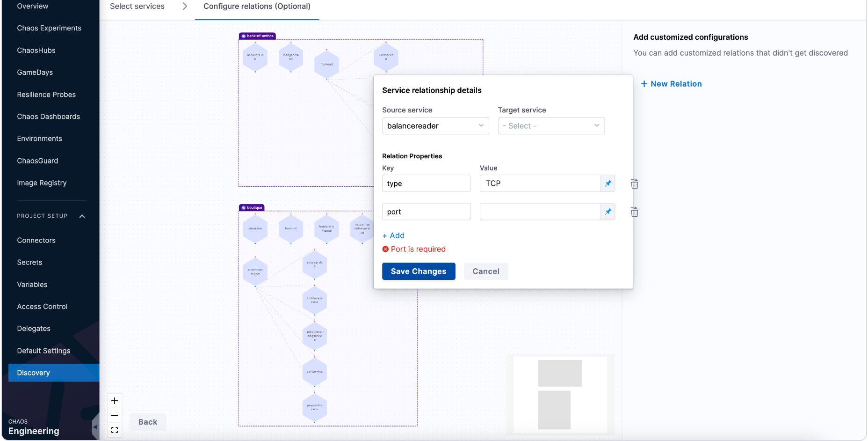The height and width of the screenshot is (441, 868).
Task: Zoom in on the service map
Action: 115,401
